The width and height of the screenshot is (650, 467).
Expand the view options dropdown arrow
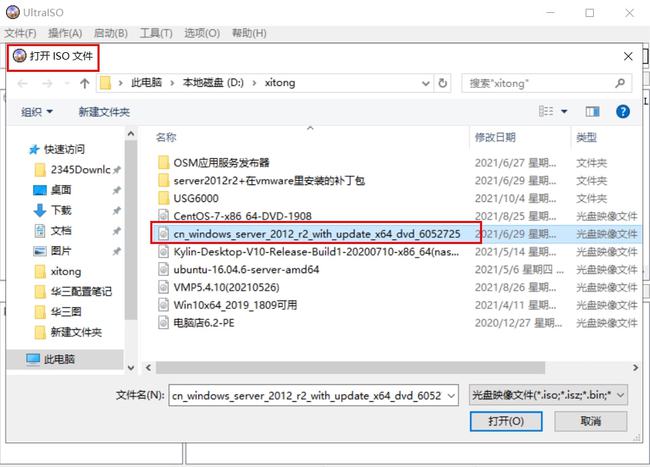pos(564,111)
